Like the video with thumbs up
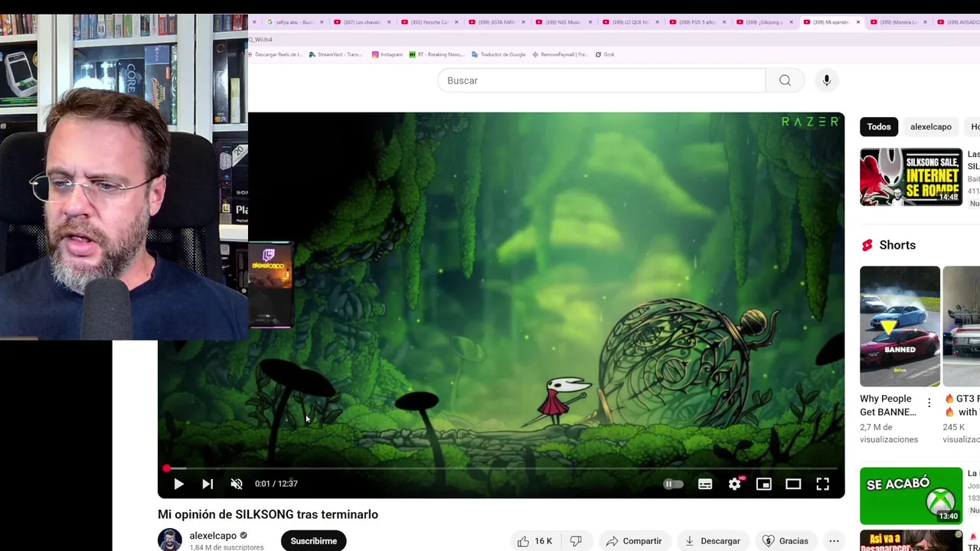The image size is (980, 551). (x=534, y=541)
